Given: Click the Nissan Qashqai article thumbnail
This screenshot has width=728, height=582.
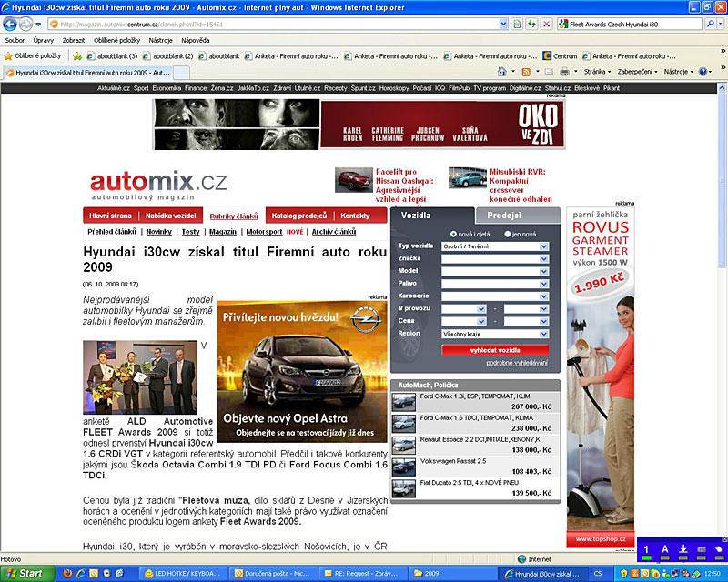Looking at the screenshot, I should tap(354, 180).
